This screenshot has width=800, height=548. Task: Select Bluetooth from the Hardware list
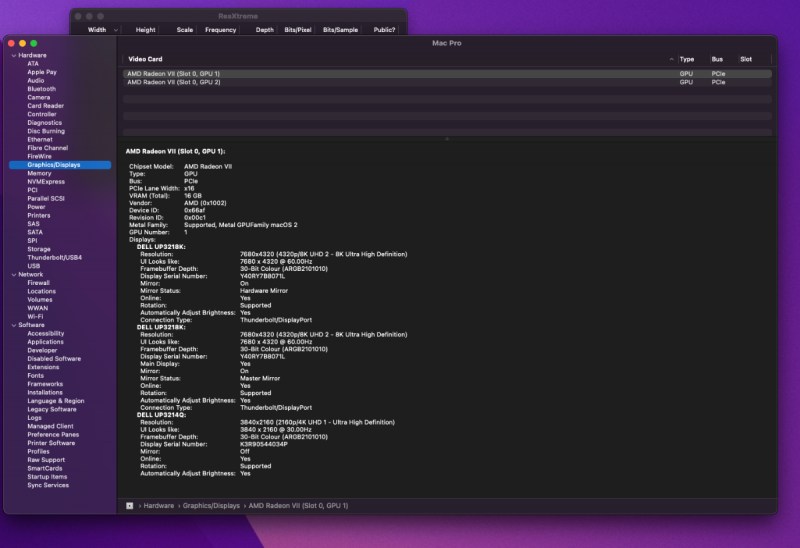(41, 89)
